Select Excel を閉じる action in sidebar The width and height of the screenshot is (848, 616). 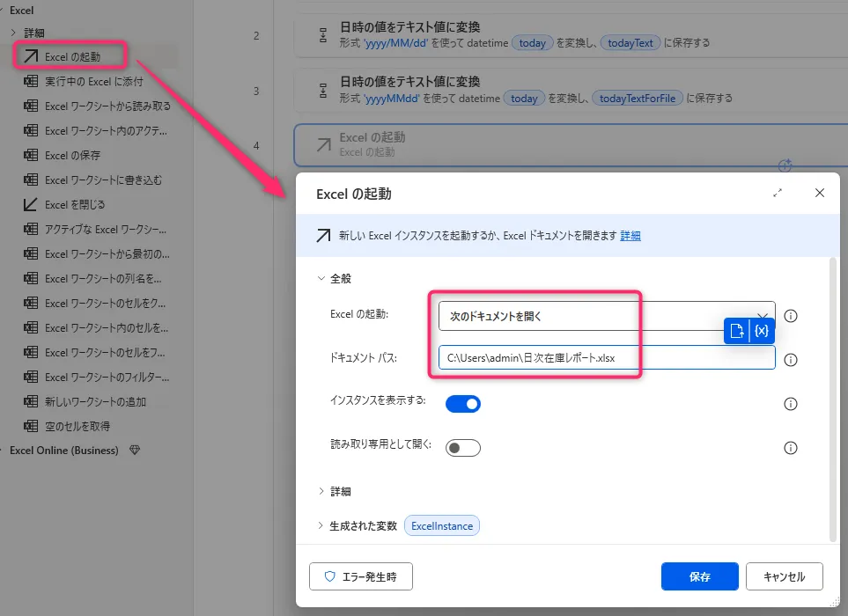coord(75,205)
